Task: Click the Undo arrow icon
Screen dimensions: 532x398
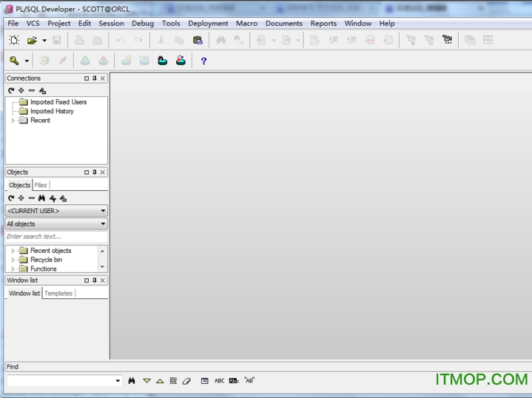Action: tap(120, 40)
